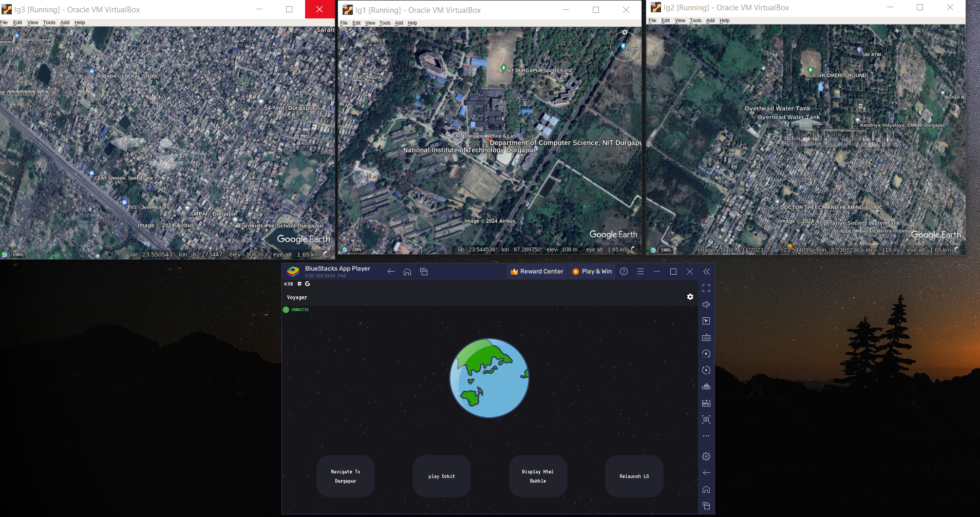Click 1985 historical imagery button in lg2

click(x=666, y=250)
